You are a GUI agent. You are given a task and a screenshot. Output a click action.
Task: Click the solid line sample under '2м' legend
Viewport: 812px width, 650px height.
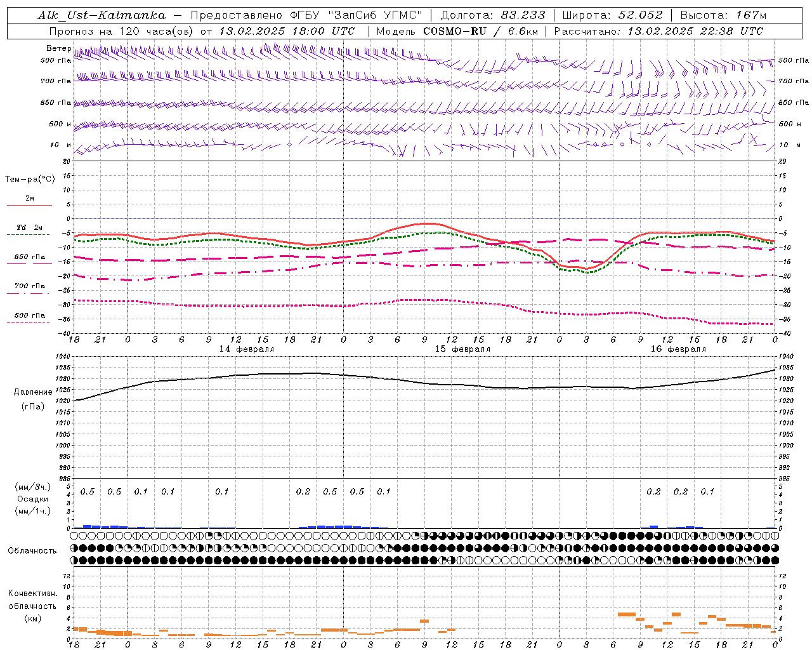[x=29, y=206]
